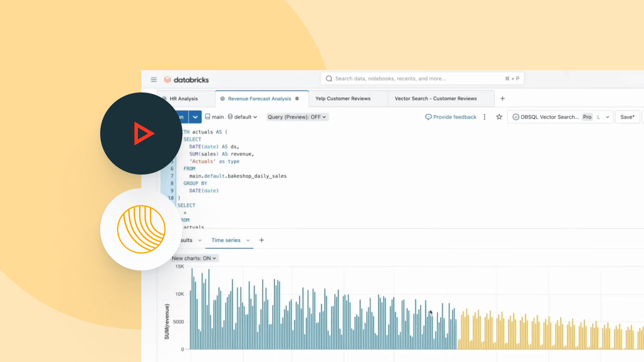Add a new visualization tab

point(261,240)
